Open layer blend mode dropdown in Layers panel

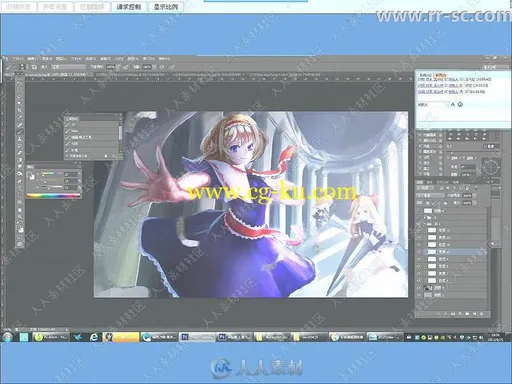(x=431, y=195)
